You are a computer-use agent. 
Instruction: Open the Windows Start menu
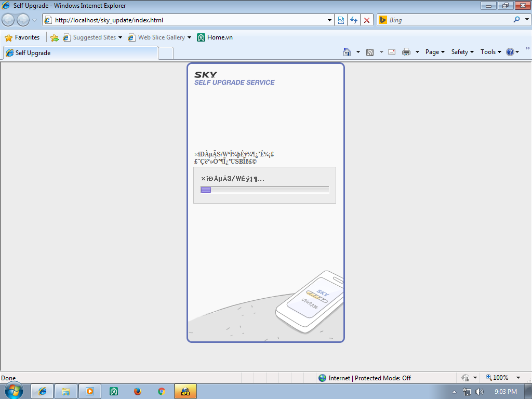point(14,391)
